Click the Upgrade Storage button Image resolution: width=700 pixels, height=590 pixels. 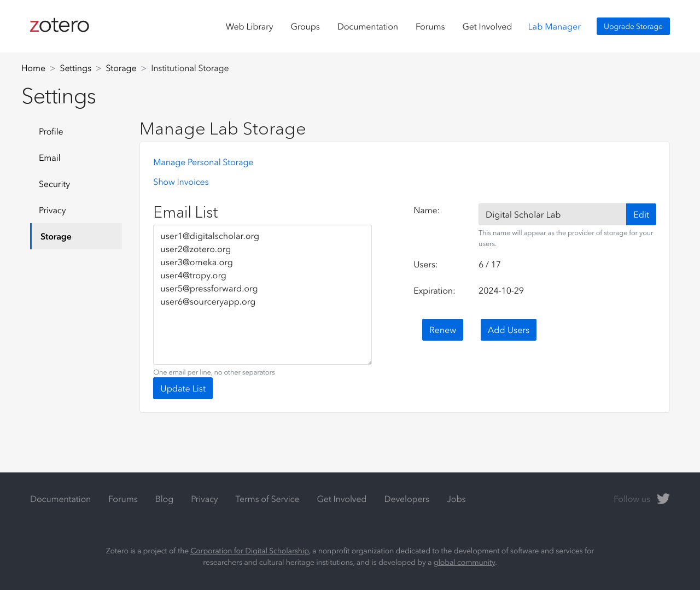click(x=633, y=26)
